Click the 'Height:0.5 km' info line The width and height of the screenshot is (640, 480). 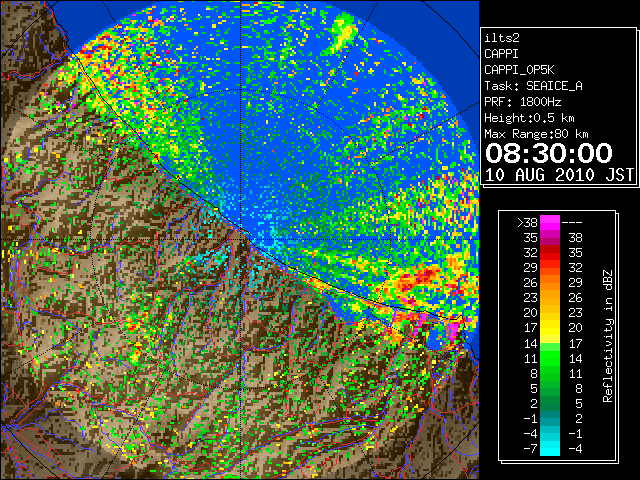click(529, 118)
